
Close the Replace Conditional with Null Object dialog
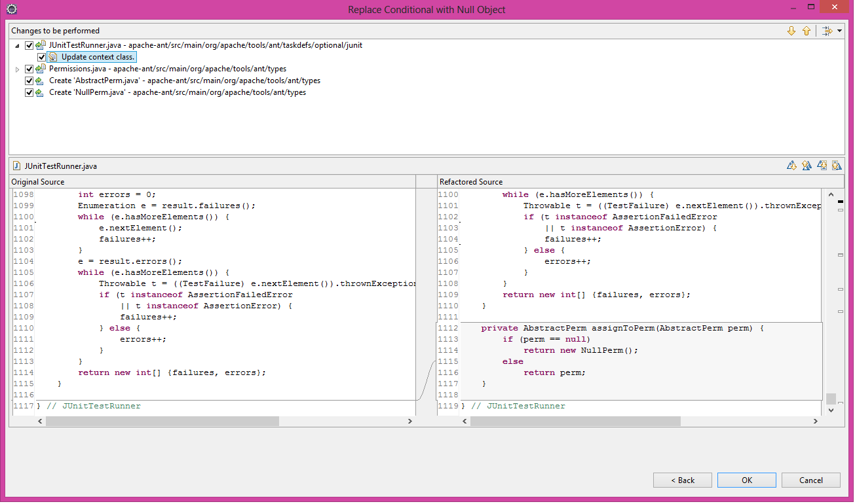pos(835,7)
